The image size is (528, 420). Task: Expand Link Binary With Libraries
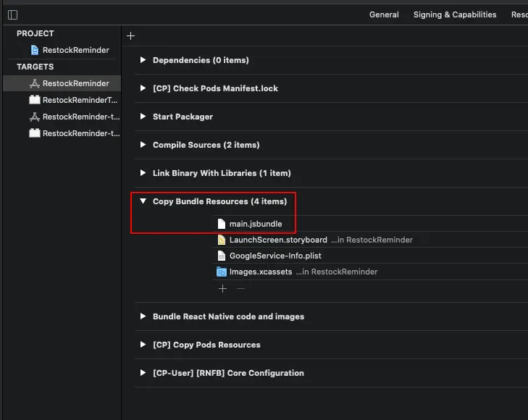[143, 173]
